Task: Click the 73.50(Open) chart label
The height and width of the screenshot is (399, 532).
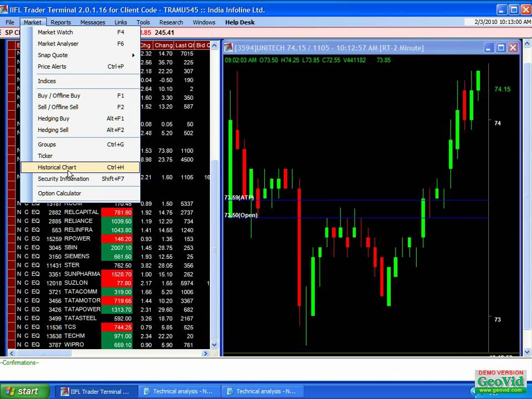Action: coord(241,215)
